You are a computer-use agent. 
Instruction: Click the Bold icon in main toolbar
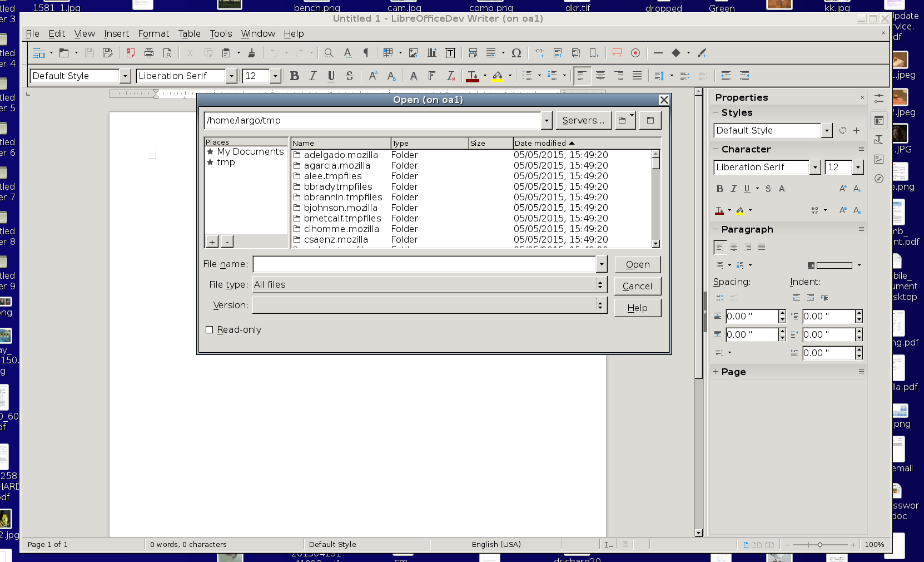click(x=295, y=76)
